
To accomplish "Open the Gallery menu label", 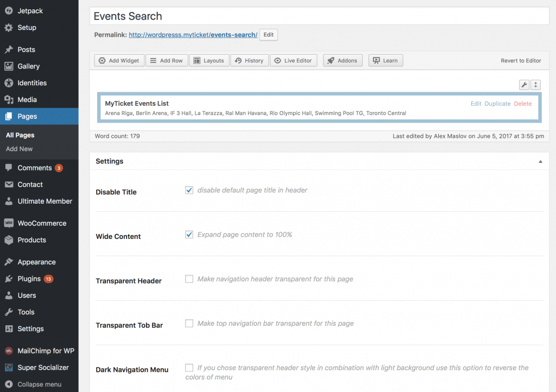I will pyautogui.click(x=28, y=66).
